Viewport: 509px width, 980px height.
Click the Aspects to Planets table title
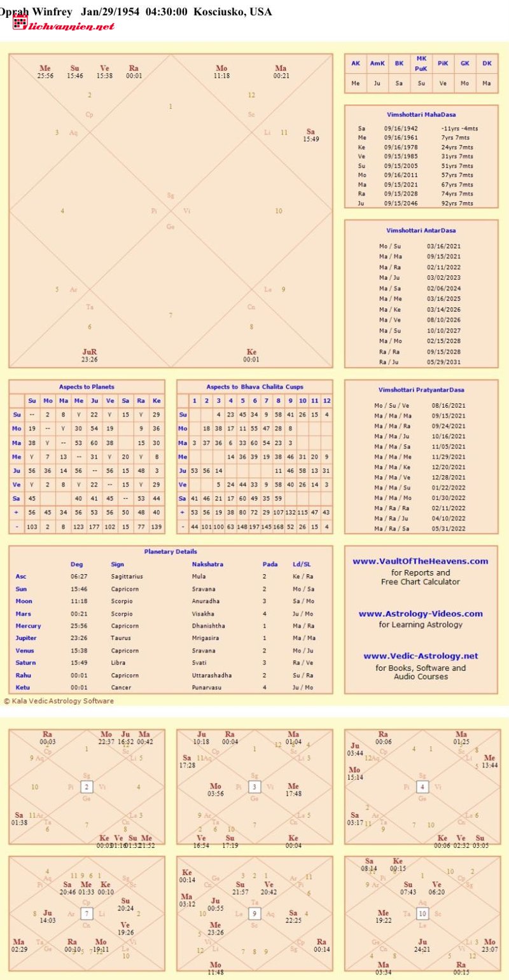coord(87,387)
